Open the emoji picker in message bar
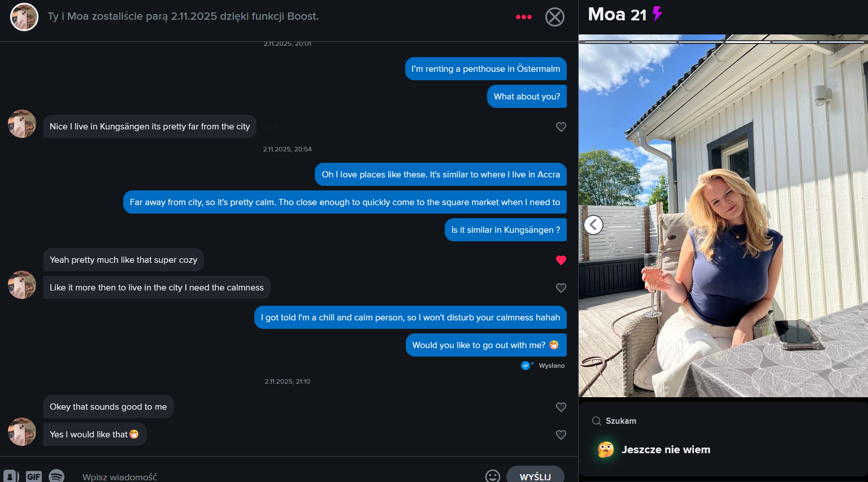Image resolution: width=868 pixels, height=482 pixels. 493,476
